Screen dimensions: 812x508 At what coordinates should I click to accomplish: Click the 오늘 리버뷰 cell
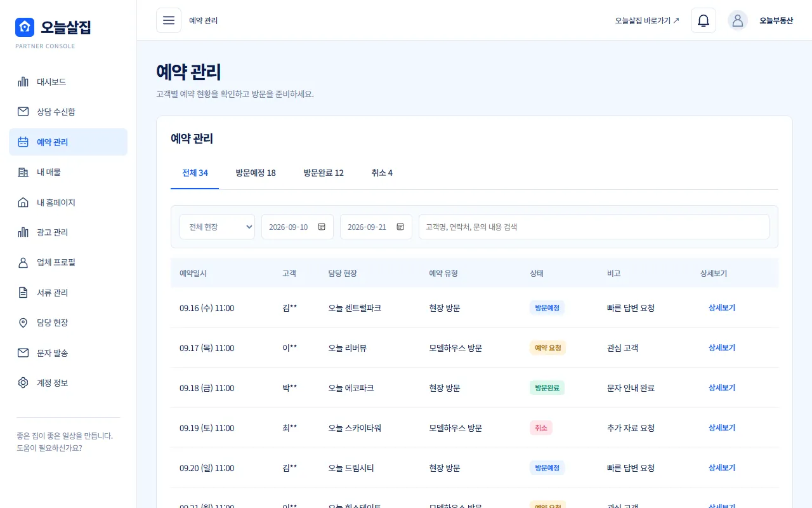[347, 348]
